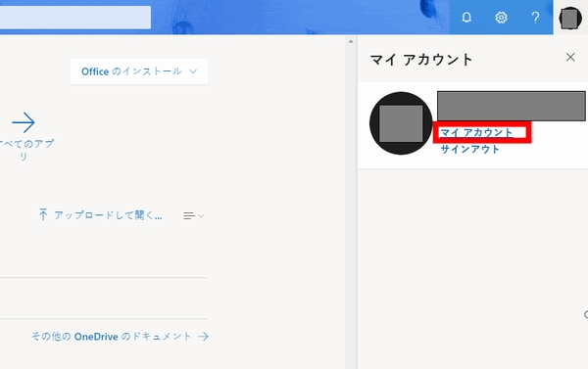Open the マイ アカウント link
This screenshot has width=588, height=369.
point(476,132)
